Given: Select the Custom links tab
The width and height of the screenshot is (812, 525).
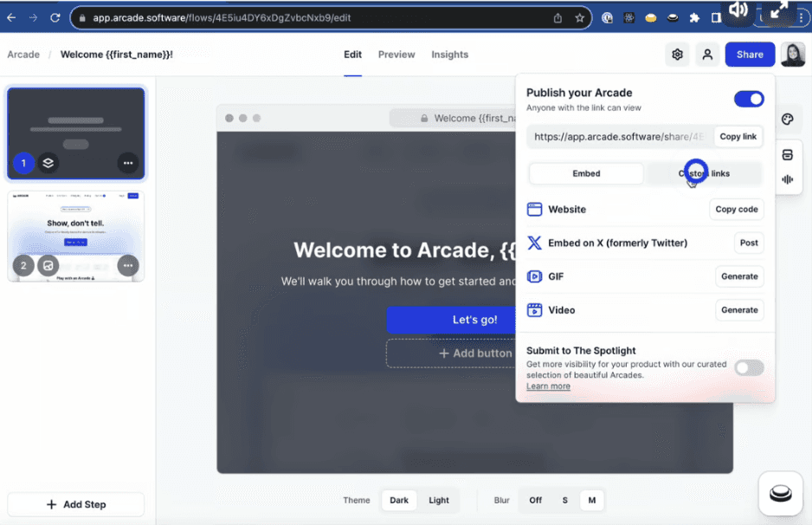Looking at the screenshot, I should pyautogui.click(x=705, y=173).
